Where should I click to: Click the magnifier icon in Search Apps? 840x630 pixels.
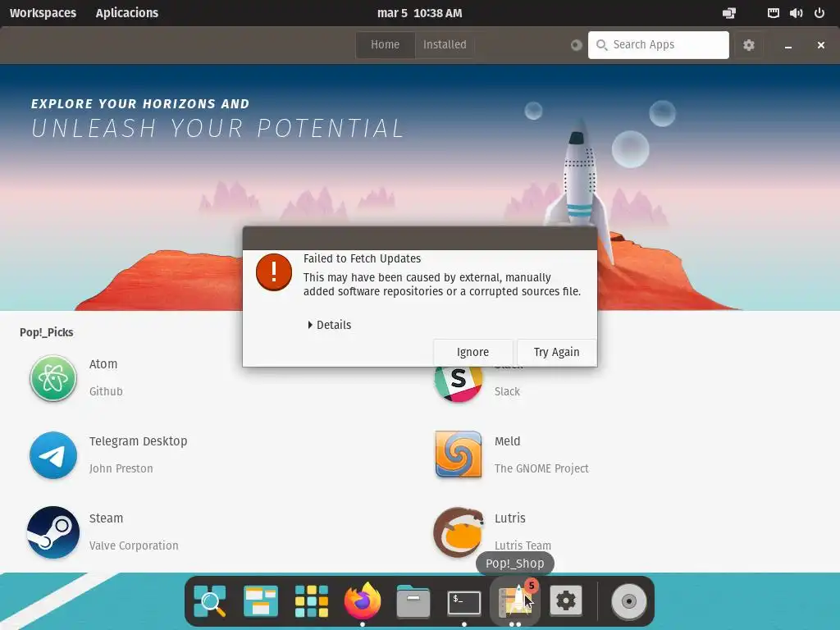[601, 45]
